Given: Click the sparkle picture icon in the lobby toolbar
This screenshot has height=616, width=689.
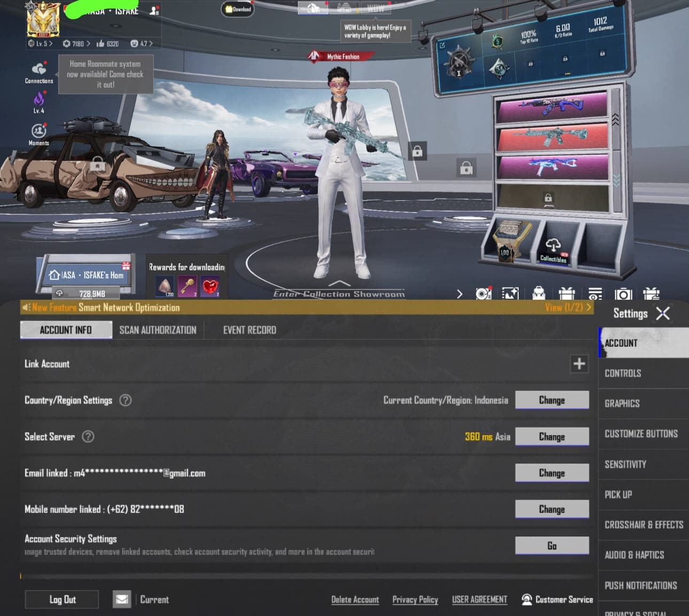Looking at the screenshot, I should tap(510, 294).
